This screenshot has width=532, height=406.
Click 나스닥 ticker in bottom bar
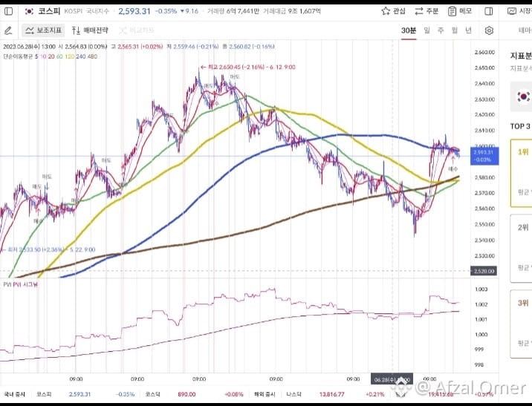coord(293,394)
